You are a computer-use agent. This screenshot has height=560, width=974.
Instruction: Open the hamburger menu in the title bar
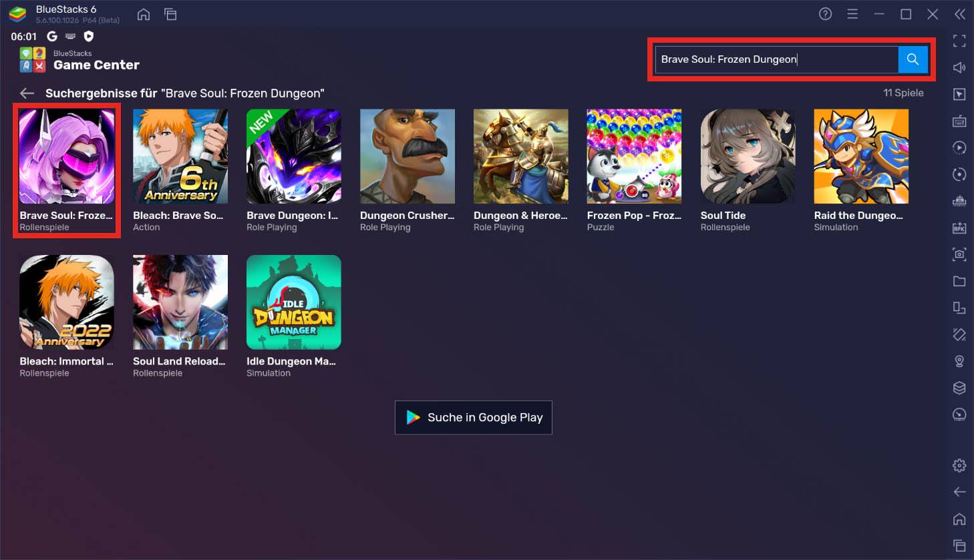pos(852,14)
